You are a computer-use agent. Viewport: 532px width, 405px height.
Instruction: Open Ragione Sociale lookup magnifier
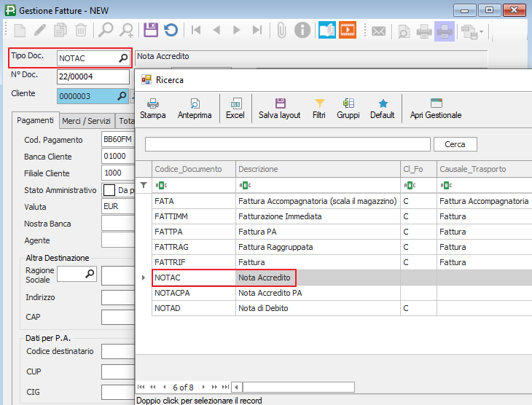[90, 273]
